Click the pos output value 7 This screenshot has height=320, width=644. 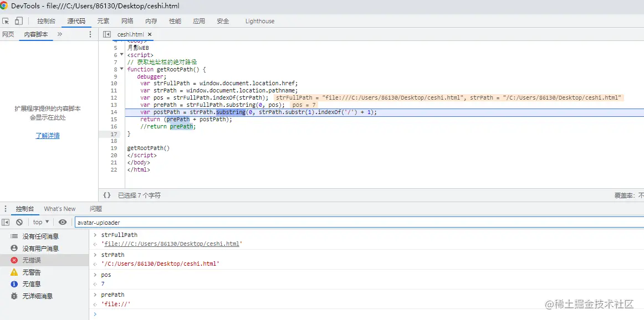tap(103, 284)
